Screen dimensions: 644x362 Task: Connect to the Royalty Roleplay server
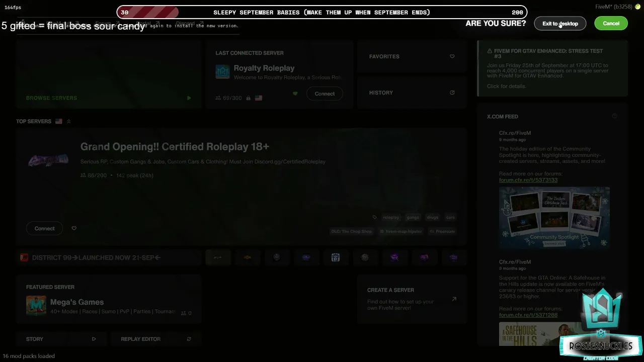click(325, 94)
